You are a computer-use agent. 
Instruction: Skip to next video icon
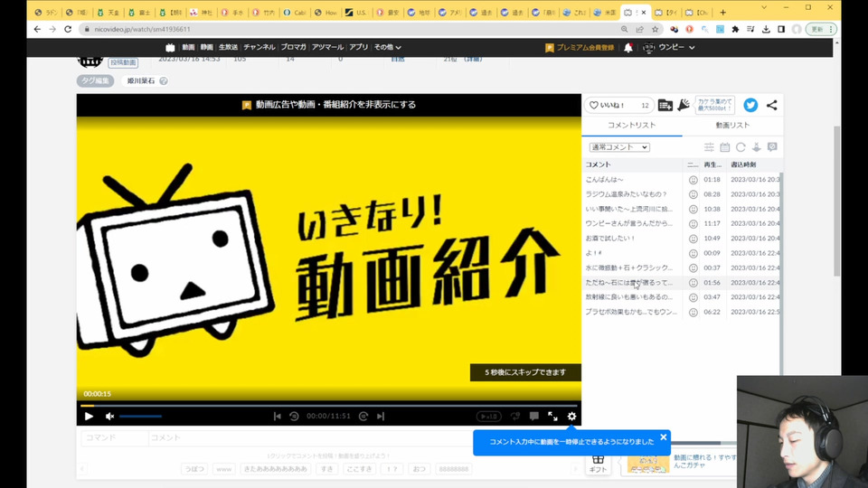click(x=381, y=416)
